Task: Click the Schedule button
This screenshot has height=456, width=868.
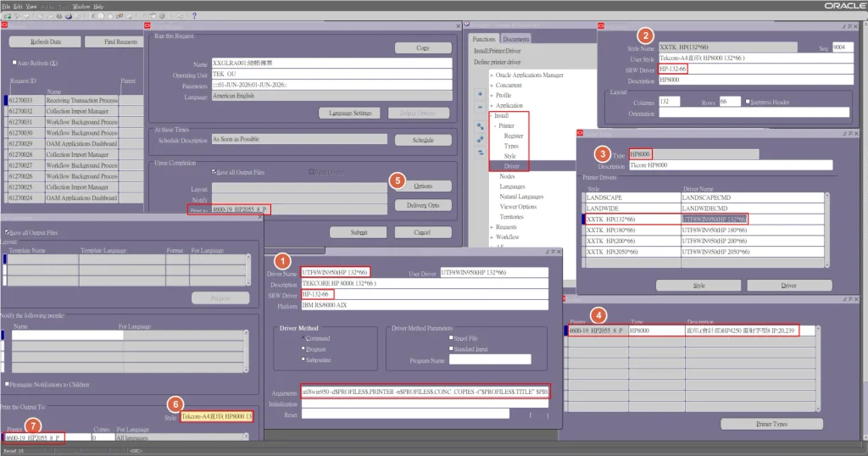Action: 423,140
